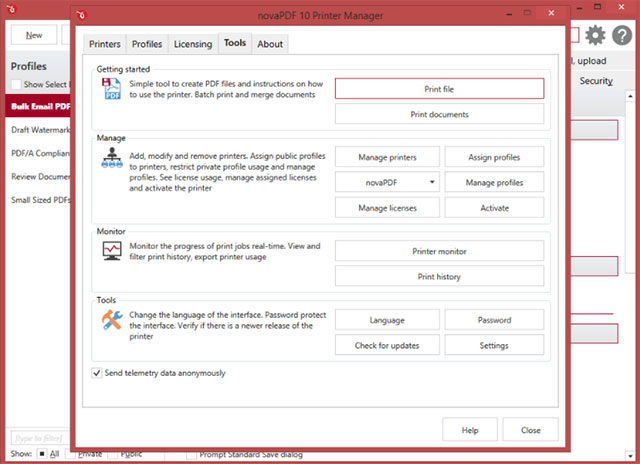Open Manage licenses

[387, 207]
